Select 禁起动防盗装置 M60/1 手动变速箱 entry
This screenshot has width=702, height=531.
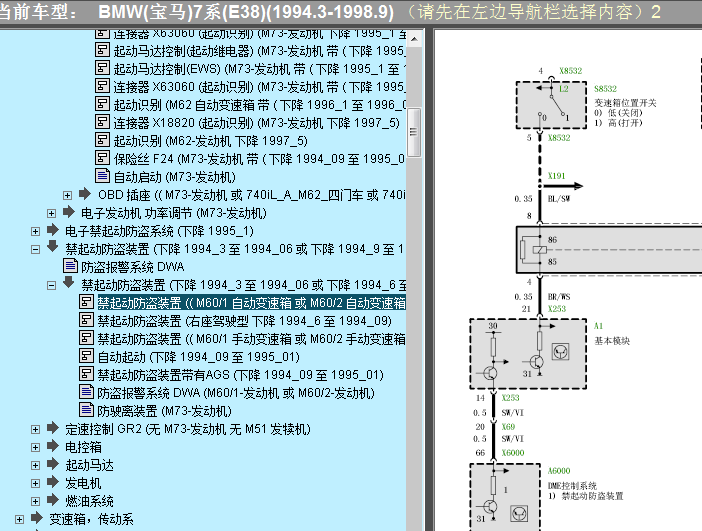(x=251, y=339)
